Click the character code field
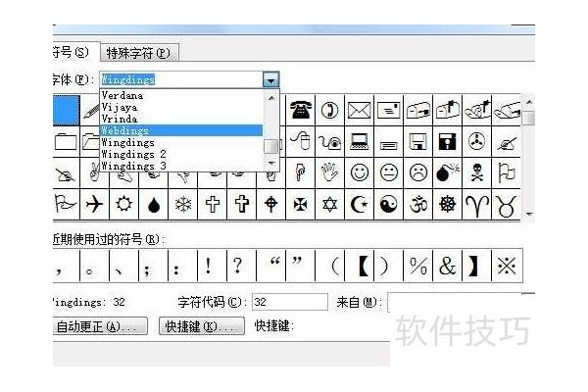Screen dimensions: 588x392 pos(289,302)
